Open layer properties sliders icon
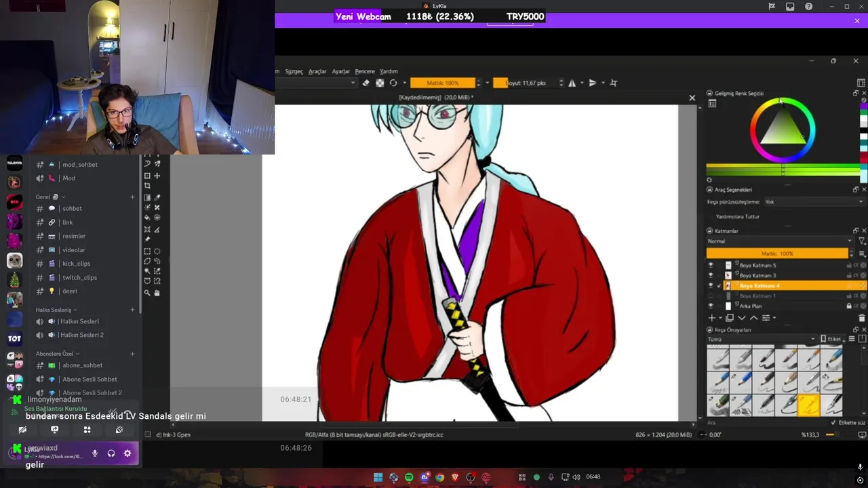 (766, 317)
